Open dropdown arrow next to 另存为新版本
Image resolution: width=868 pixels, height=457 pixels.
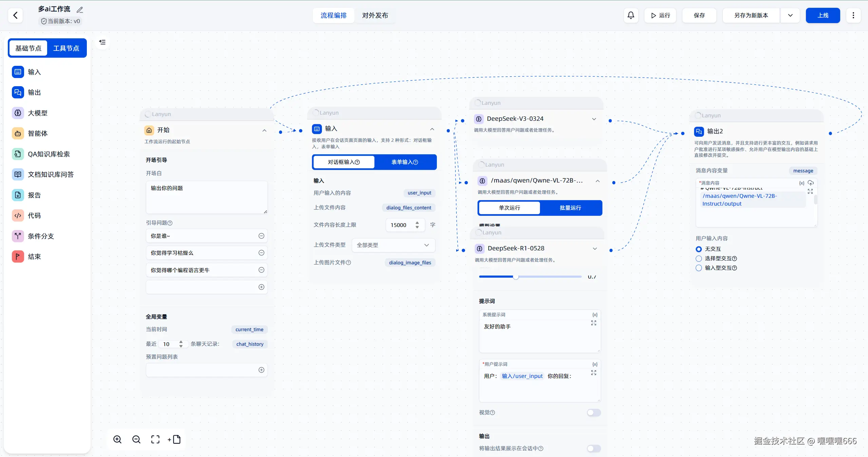pyautogui.click(x=790, y=15)
